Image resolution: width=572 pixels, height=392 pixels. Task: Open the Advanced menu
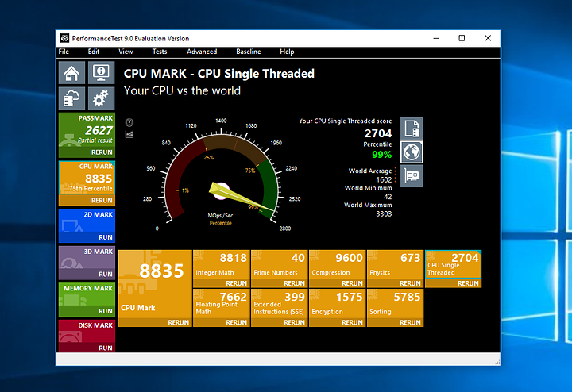click(202, 52)
